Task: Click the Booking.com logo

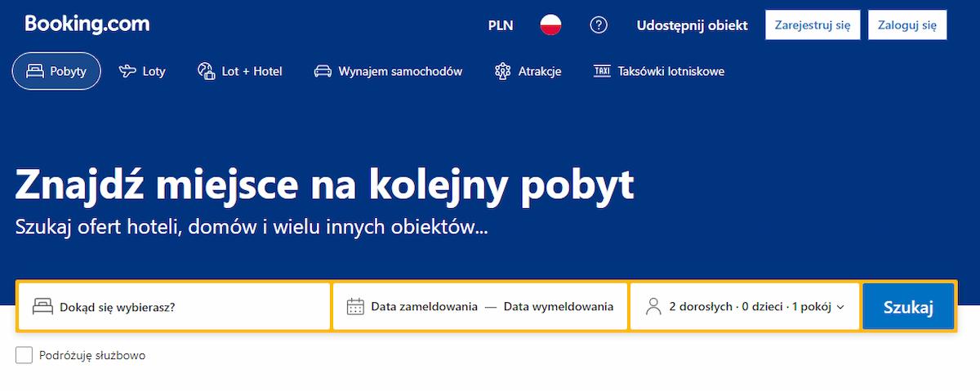Action: click(x=87, y=24)
